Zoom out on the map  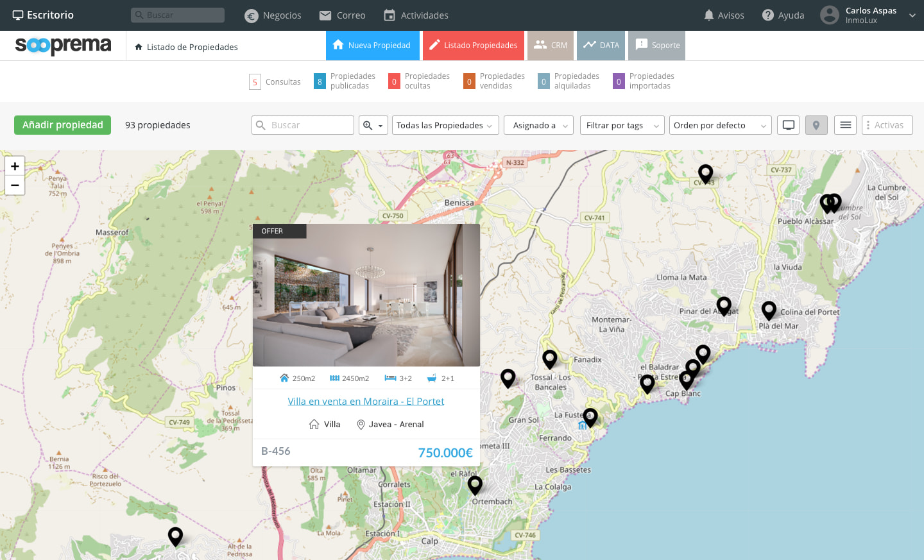pyautogui.click(x=15, y=185)
